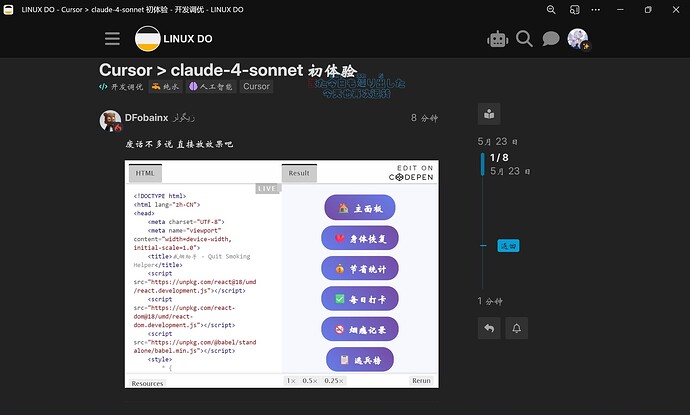
Task: Open DFobainx's avatar
Action: tap(110, 121)
